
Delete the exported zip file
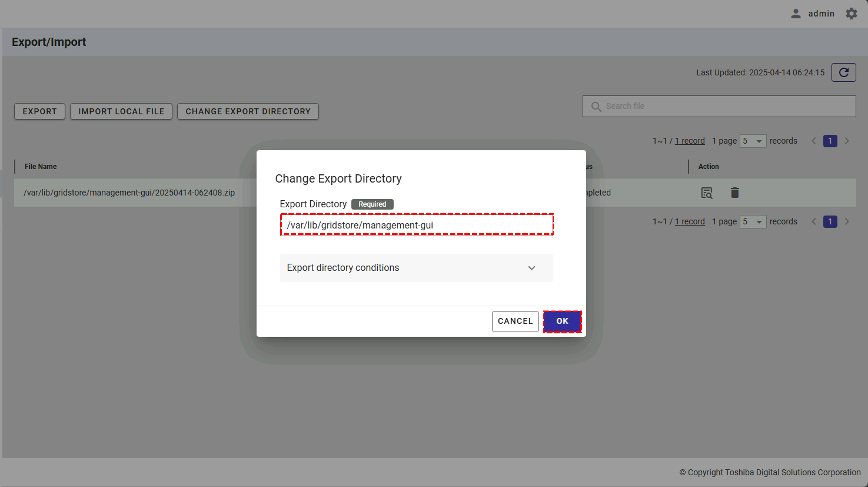click(735, 193)
